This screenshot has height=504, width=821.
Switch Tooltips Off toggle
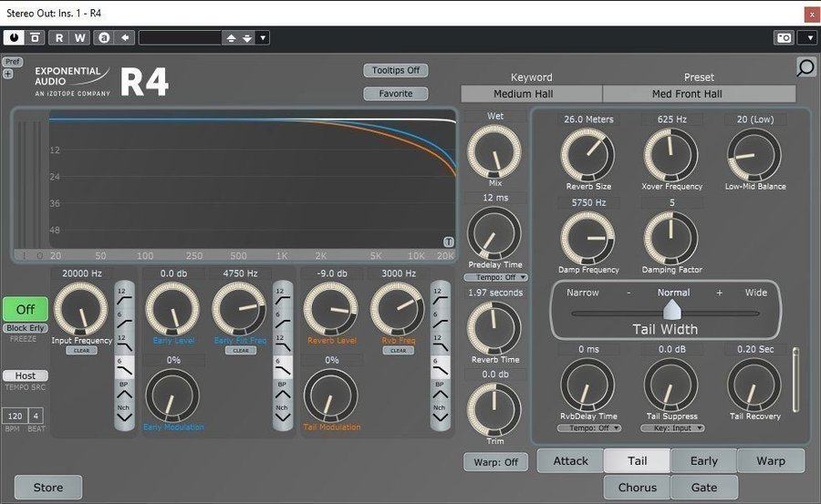point(396,70)
